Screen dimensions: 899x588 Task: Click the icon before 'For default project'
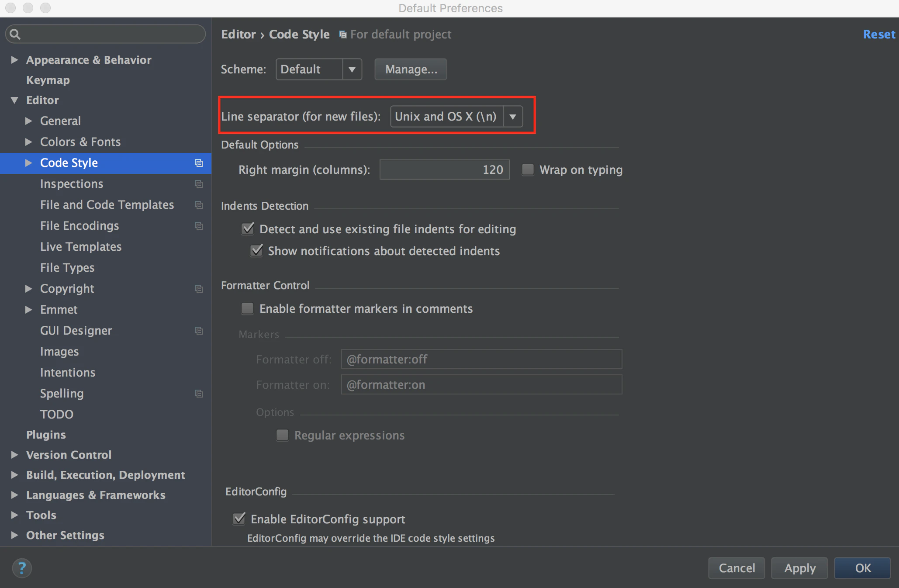343,35
